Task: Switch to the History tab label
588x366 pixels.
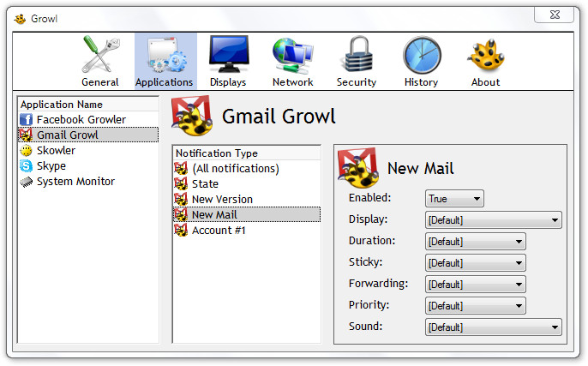Action: pos(421,82)
